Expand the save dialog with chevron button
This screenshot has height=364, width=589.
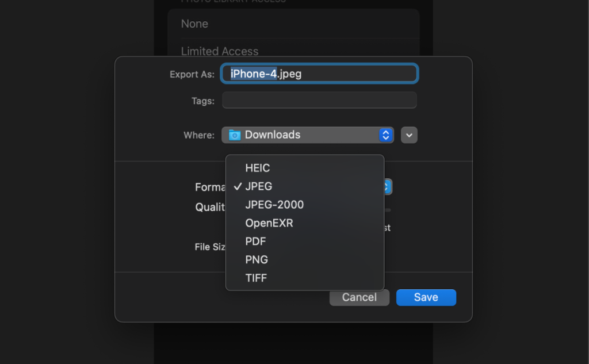[409, 135]
